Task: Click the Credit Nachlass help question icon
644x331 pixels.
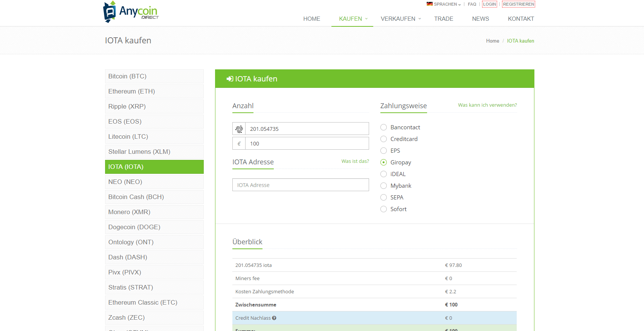Action: coord(274,318)
